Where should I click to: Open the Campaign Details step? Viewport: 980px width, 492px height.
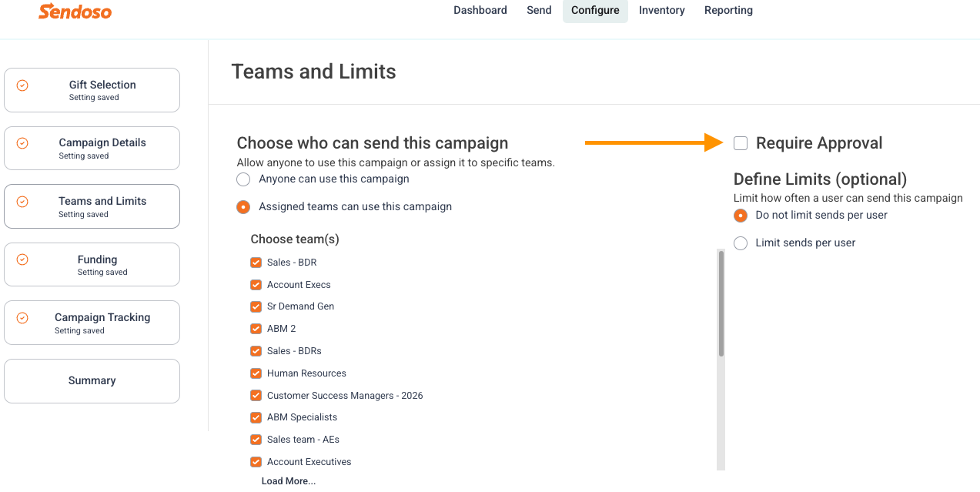pyautogui.click(x=92, y=149)
